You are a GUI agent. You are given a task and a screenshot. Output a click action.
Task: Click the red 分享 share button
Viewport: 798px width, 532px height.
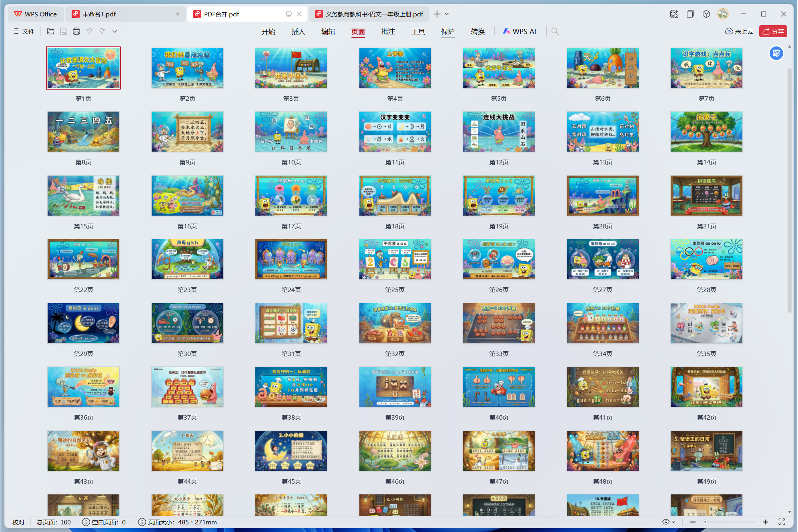773,31
